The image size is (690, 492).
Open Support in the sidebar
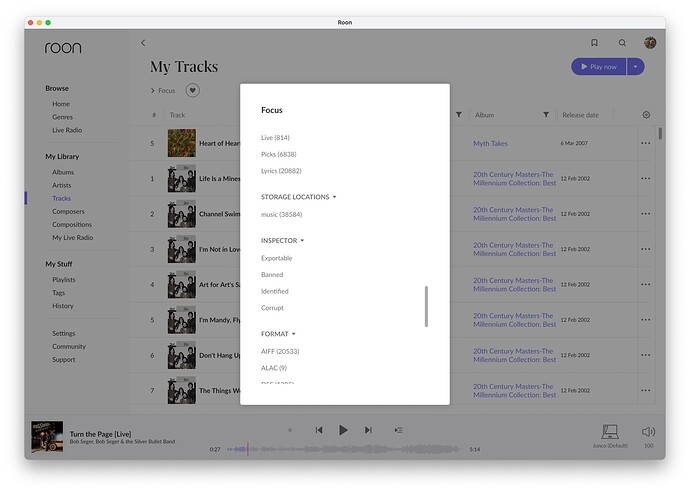click(x=64, y=360)
